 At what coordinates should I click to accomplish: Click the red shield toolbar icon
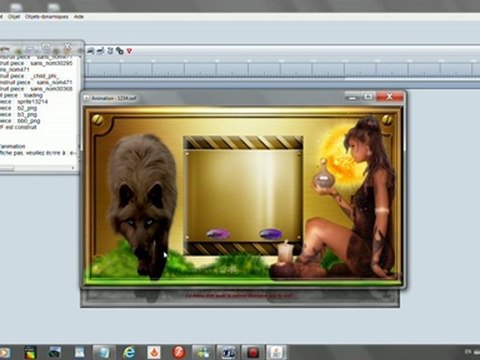coord(129,51)
